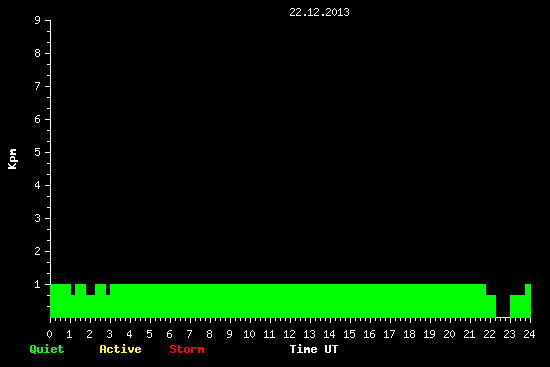Viewport: 550px width, 367px height.
Task: Click the Kp value 9 axis label
Action: 38,20
